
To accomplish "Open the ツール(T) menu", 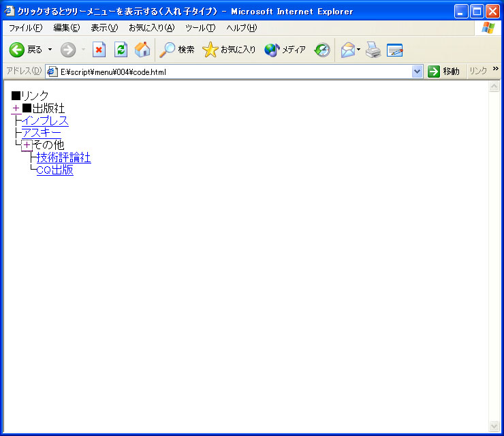I will click(x=200, y=28).
